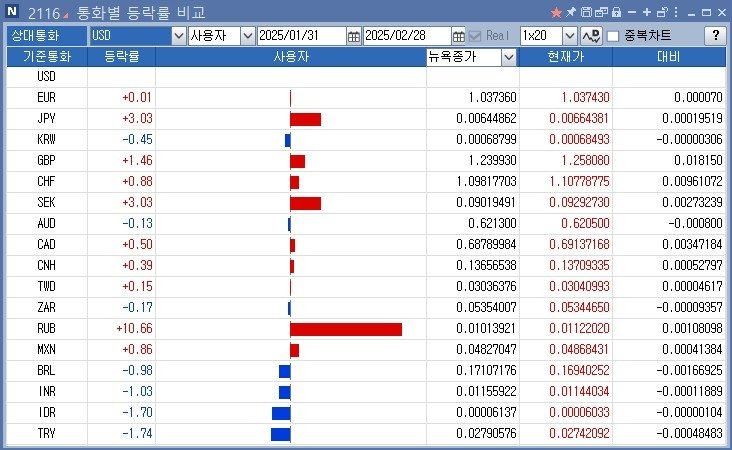This screenshot has height=450, width=732.
Task: Click the start date field 2025/01/31
Action: pos(300,36)
